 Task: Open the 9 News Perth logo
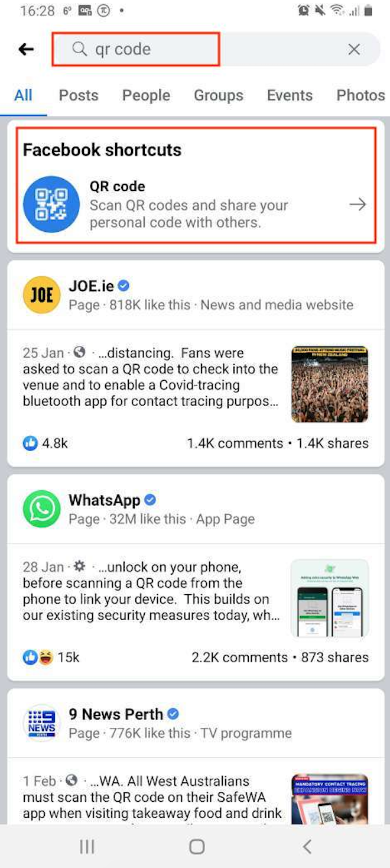(41, 723)
